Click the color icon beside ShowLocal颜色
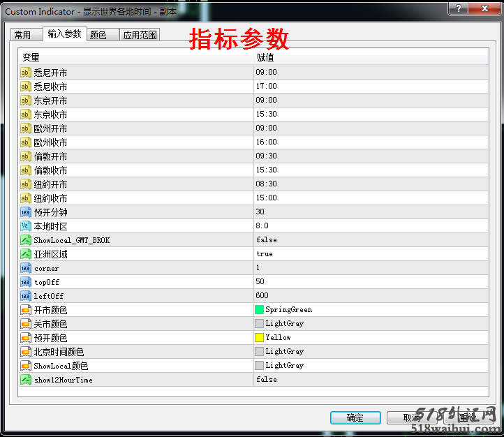504x437 pixels. [x=25, y=366]
